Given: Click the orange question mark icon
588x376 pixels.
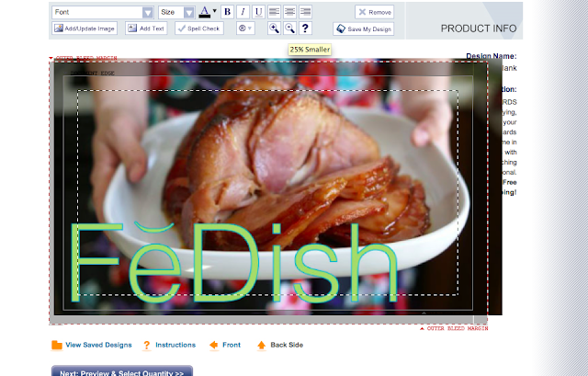Looking at the screenshot, I should tap(147, 346).
